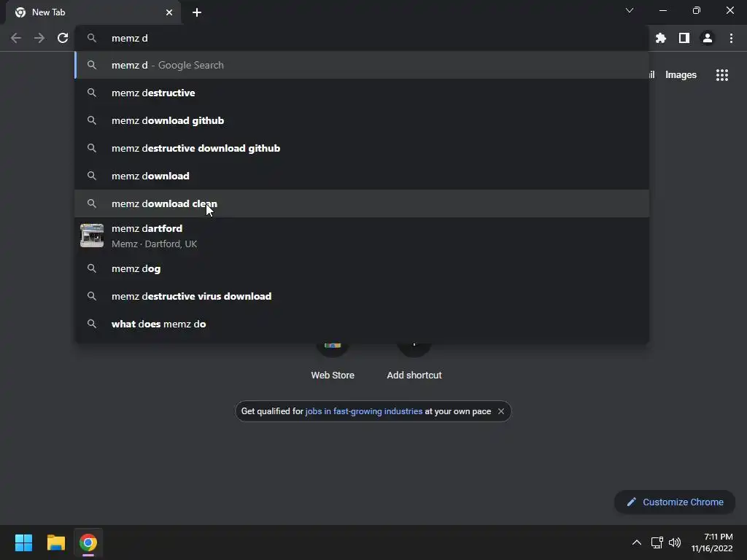The height and width of the screenshot is (560, 747).
Task: Open Customize Chrome button
Action: click(x=675, y=502)
